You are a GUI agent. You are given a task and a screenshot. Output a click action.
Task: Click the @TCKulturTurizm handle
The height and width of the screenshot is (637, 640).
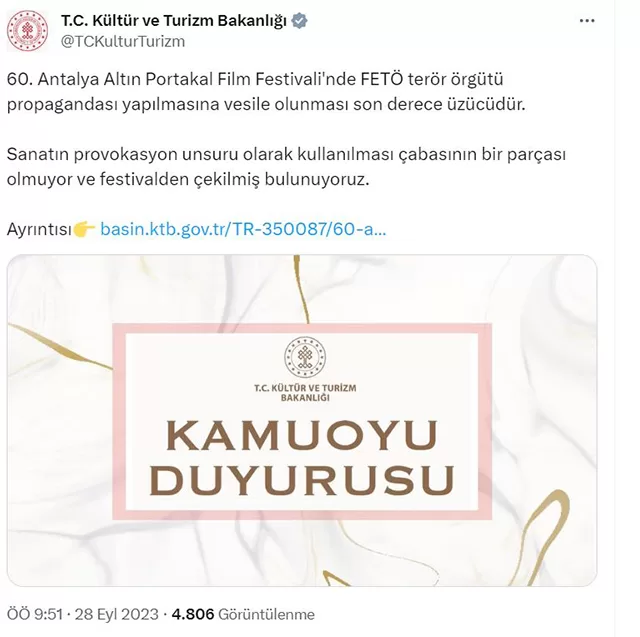pos(123,41)
